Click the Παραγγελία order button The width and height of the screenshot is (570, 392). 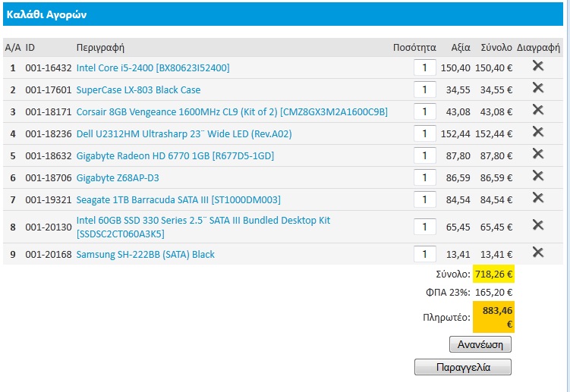coord(463,367)
